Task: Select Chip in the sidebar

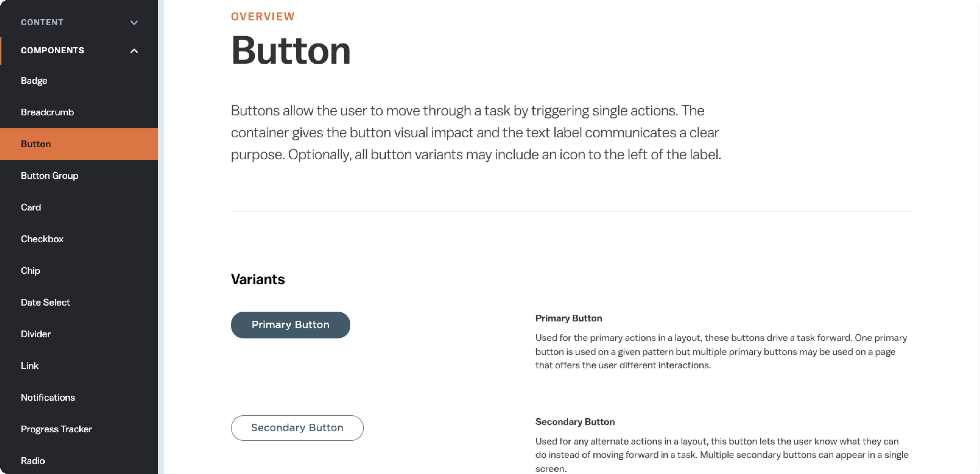Action: [x=30, y=271]
